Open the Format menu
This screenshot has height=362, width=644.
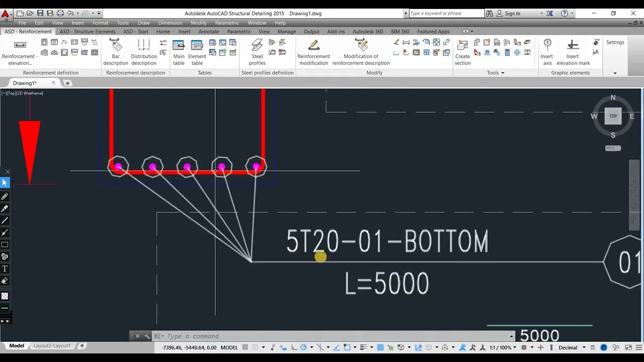pyautogui.click(x=100, y=23)
